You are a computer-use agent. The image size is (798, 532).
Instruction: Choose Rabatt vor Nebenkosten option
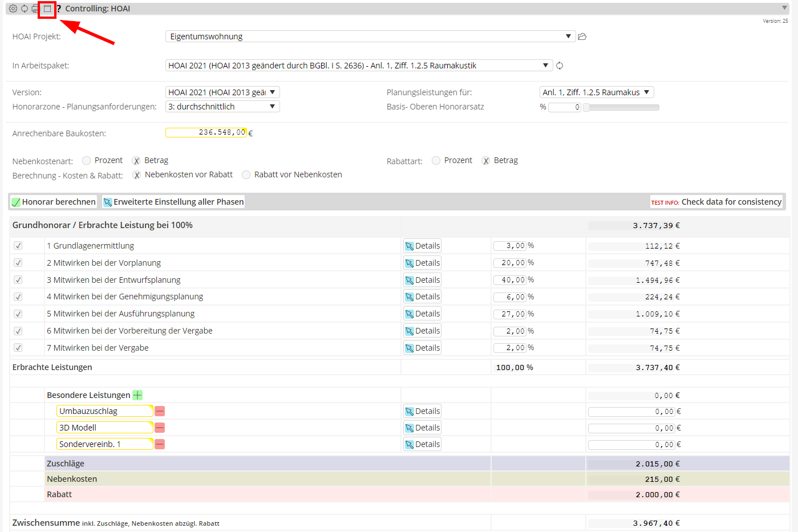pos(246,175)
